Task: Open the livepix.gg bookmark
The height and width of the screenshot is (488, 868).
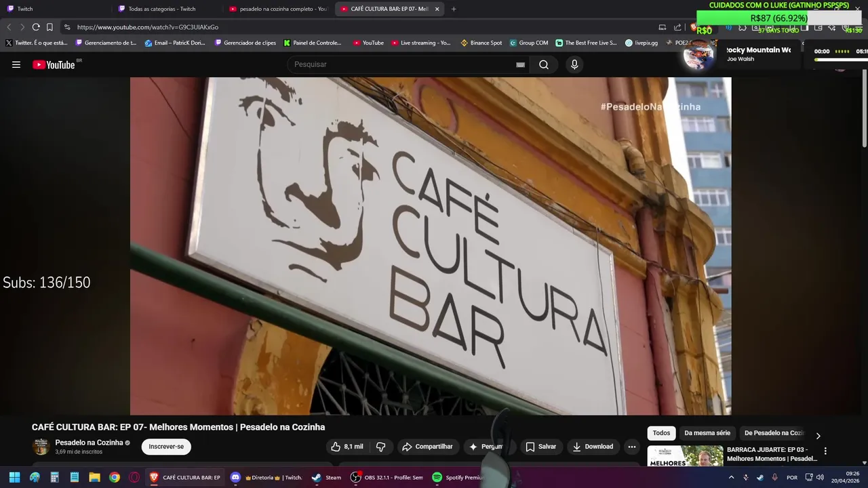Action: tap(642, 43)
